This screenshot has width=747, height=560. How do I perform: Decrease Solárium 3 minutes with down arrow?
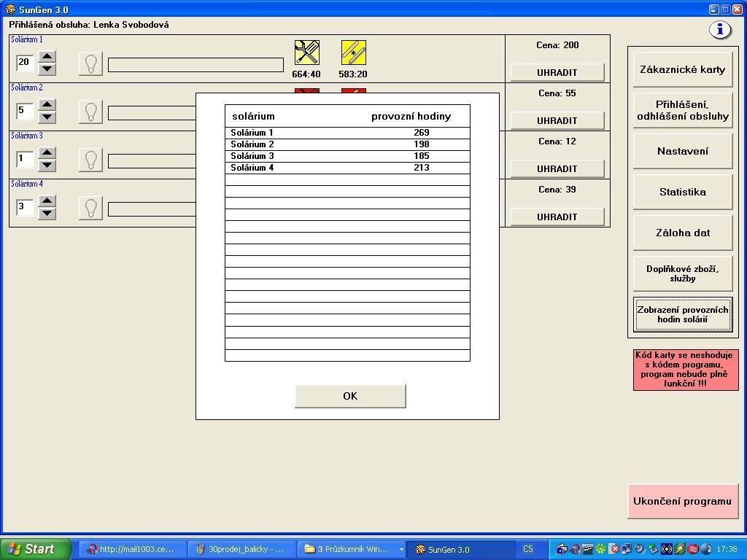[x=47, y=166]
